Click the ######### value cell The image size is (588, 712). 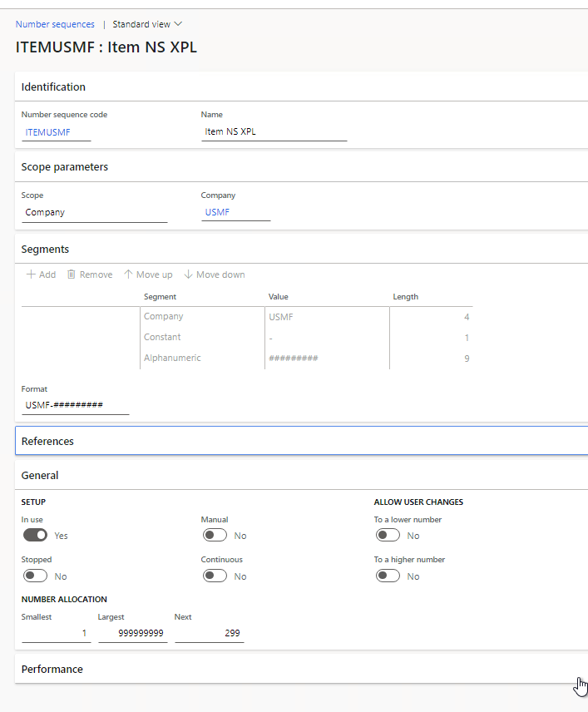[x=327, y=358]
